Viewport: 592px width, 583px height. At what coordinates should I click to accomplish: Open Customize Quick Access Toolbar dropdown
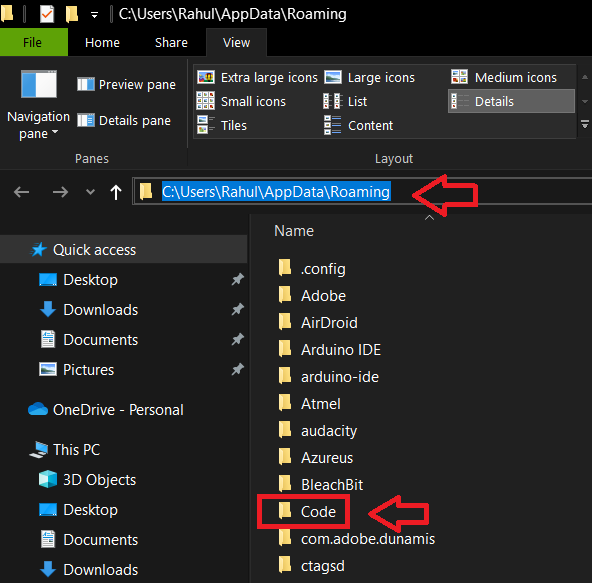pyautogui.click(x=94, y=15)
